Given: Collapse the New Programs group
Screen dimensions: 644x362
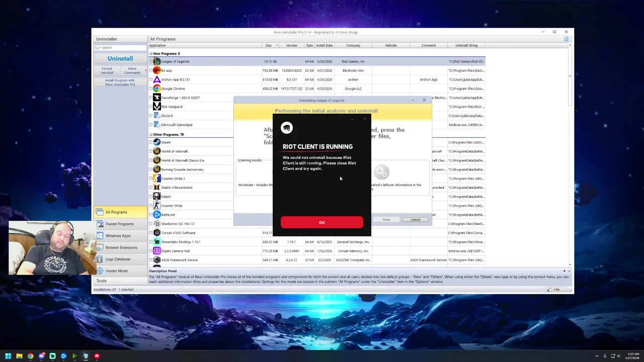Looking at the screenshot, I should (150, 53).
